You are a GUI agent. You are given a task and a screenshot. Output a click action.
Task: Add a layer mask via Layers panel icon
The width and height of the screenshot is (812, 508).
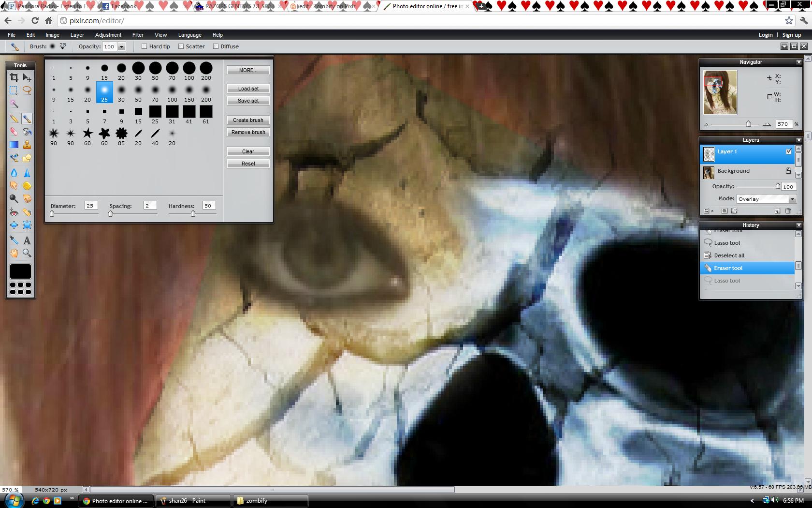(x=724, y=211)
